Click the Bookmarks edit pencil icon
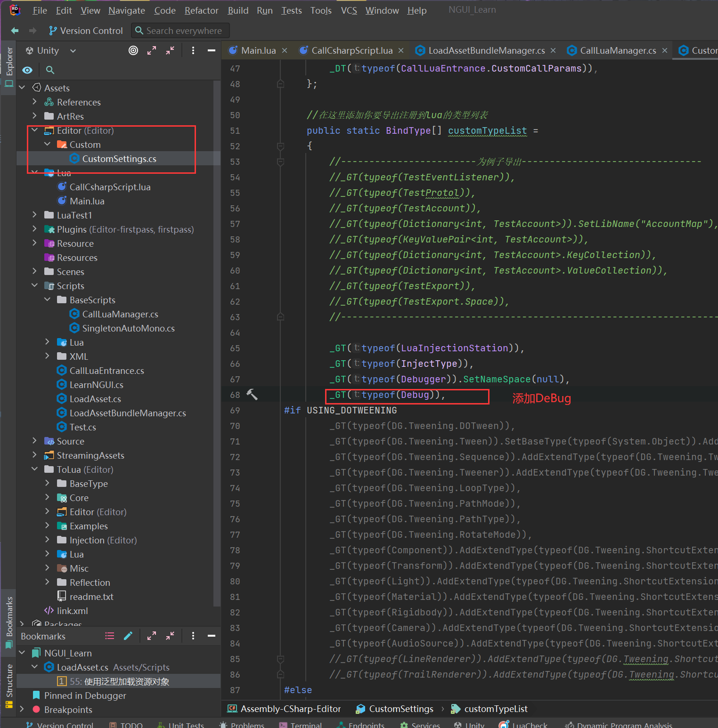Viewport: 718px width, 728px height. (128, 636)
